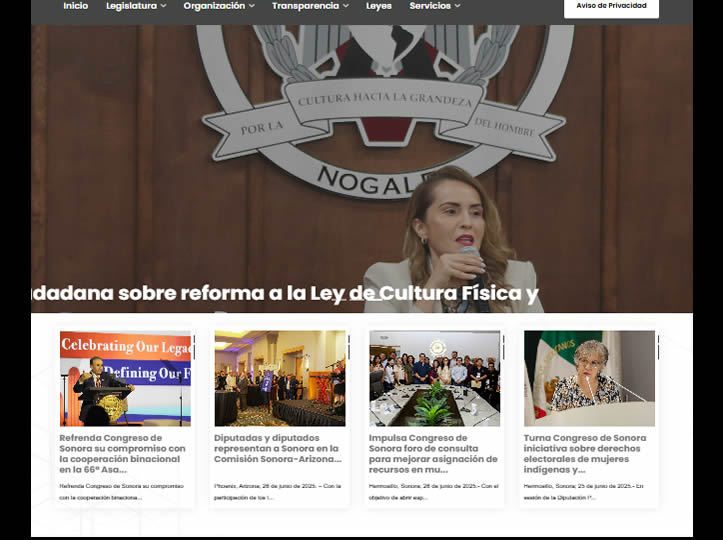Open 'Diputadas y diputados representan a Sonora' title
723x540 pixels.
point(277,449)
